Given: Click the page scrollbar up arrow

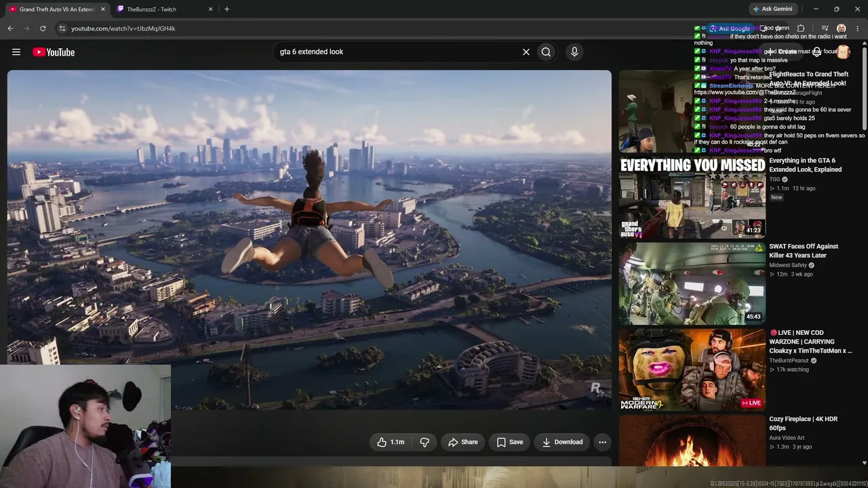Looking at the screenshot, I should pyautogui.click(x=865, y=44).
